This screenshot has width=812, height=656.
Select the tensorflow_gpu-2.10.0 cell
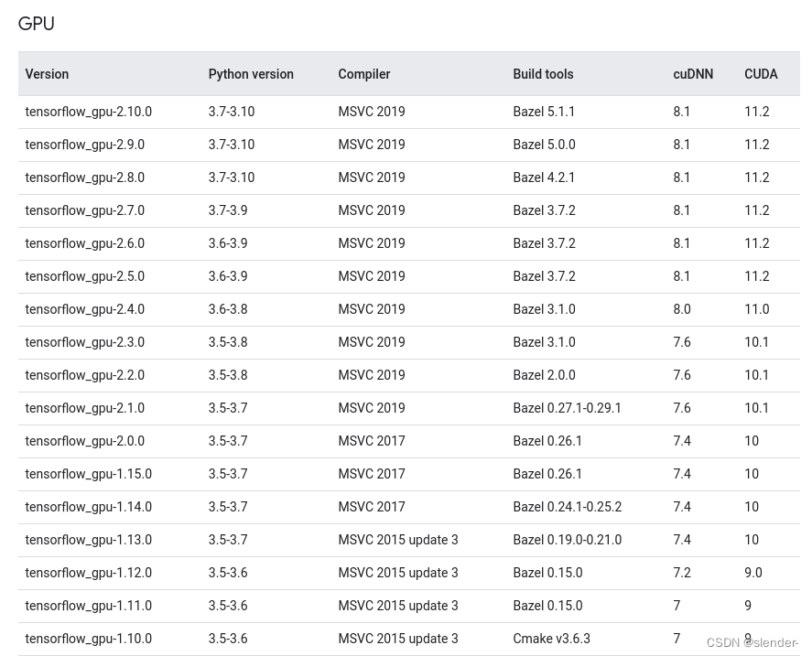[x=88, y=112]
